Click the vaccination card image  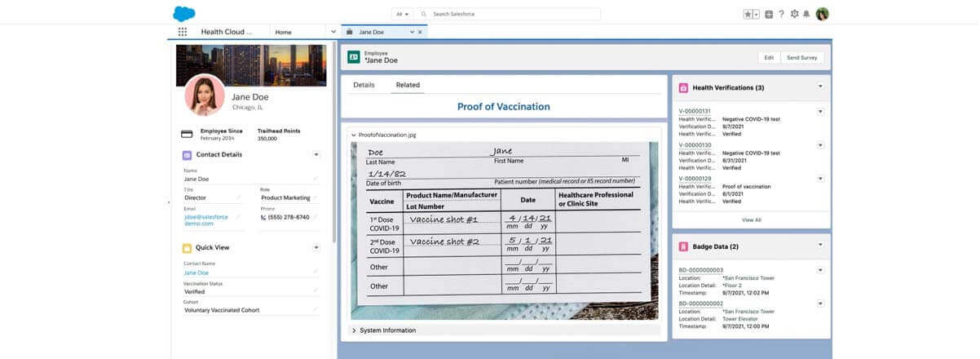(504, 230)
